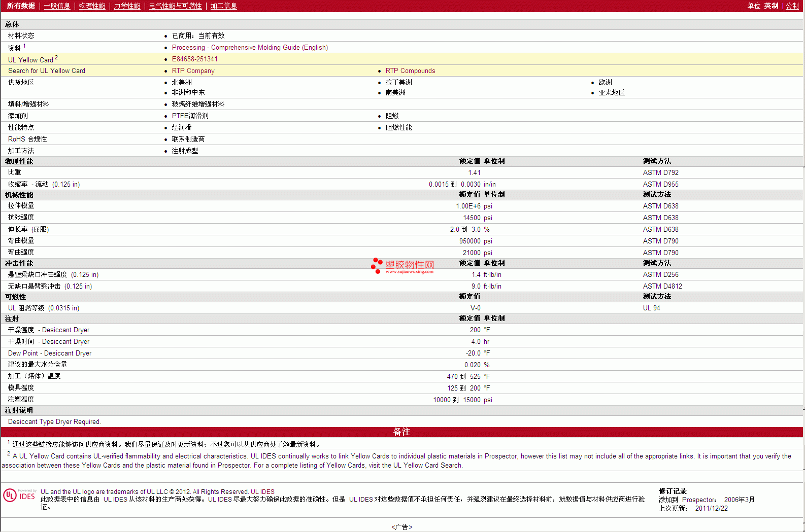
Task: Click the 抗张强度 value 14500
Action: point(472,218)
